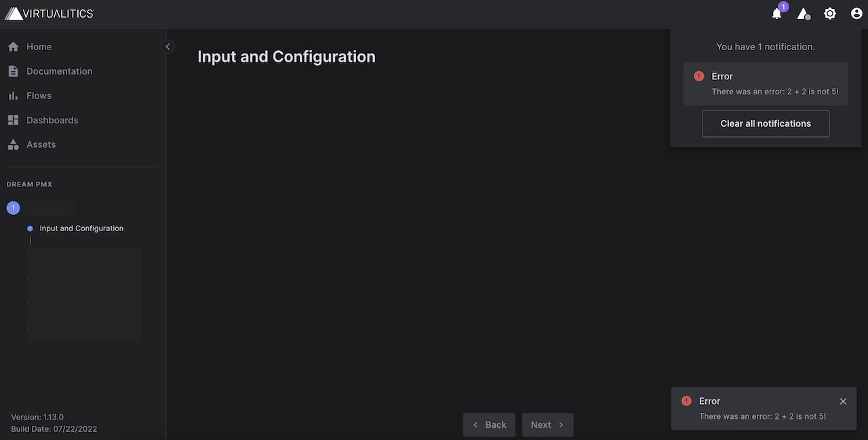Image resolution: width=868 pixels, height=440 pixels.
Task: Click the Virtualitics logo
Action: pos(49,14)
